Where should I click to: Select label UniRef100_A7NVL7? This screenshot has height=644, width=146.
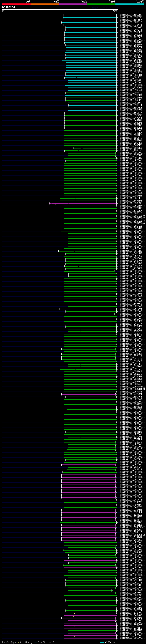[x=131, y=133]
